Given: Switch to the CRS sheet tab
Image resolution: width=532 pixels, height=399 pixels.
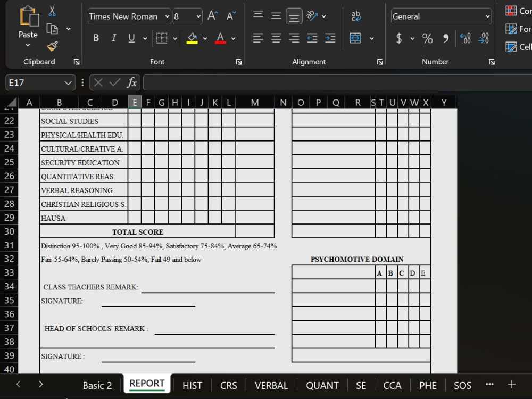Looking at the screenshot, I should point(228,385).
